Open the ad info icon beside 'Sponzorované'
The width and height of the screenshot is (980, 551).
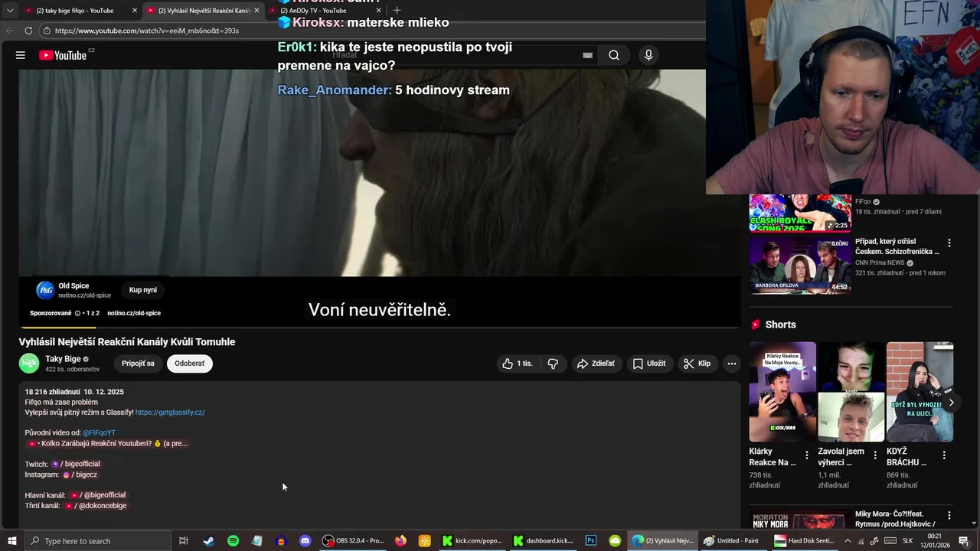pos(78,313)
